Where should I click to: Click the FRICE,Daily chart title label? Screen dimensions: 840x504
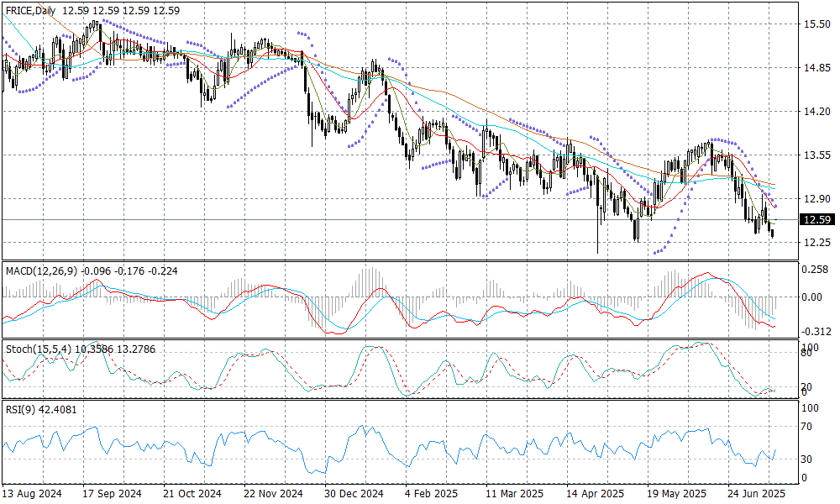[x=32, y=9]
